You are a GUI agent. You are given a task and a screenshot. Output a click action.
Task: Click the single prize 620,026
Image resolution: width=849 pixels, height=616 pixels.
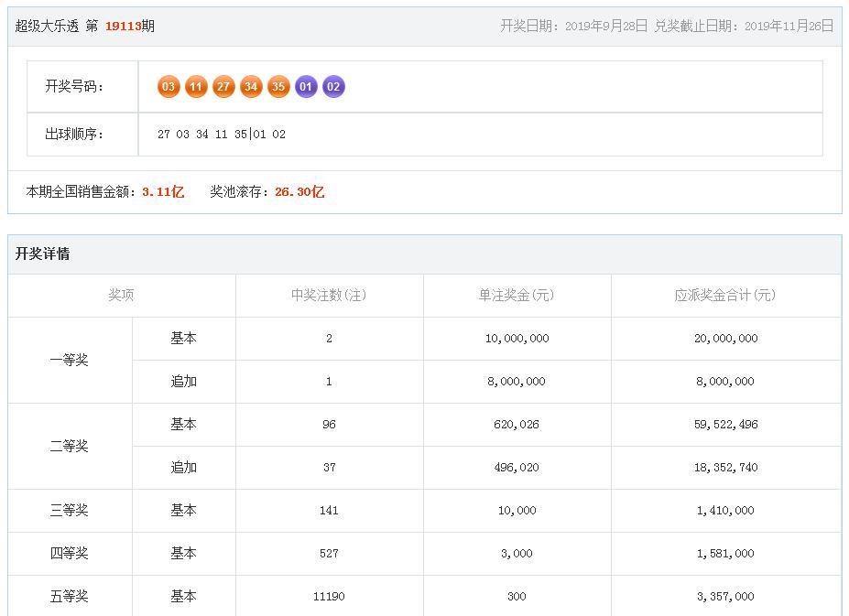(x=517, y=425)
